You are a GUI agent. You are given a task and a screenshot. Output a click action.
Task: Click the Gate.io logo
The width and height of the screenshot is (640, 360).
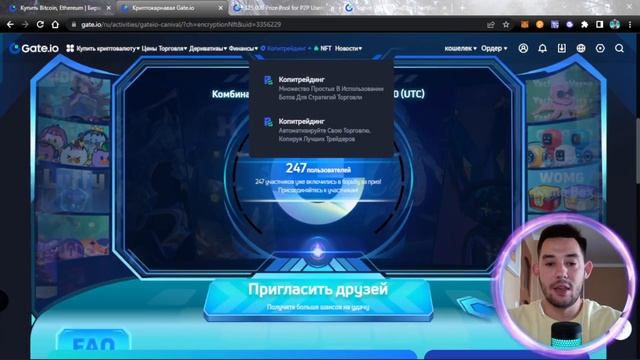(x=34, y=49)
